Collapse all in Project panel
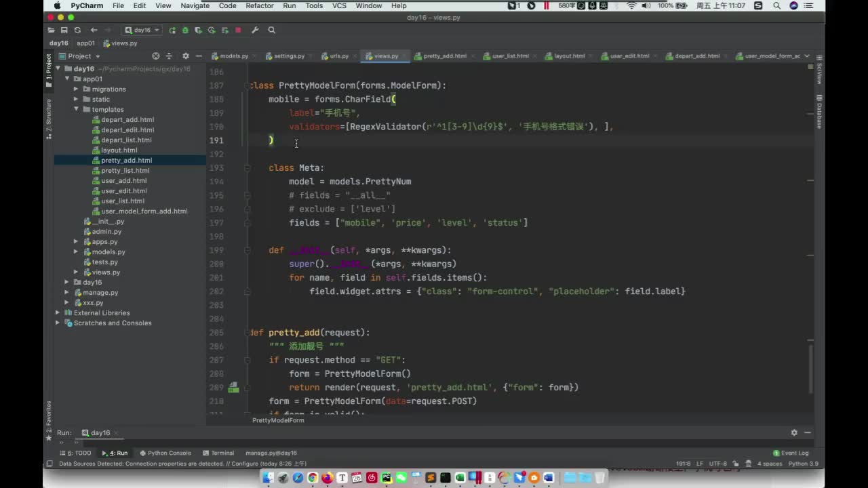 click(x=167, y=56)
